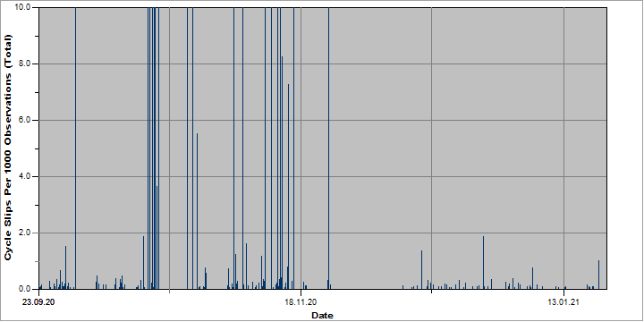Select the bar peaking near 5.5
The width and height of the screenshot is (644, 322).
coord(197,211)
